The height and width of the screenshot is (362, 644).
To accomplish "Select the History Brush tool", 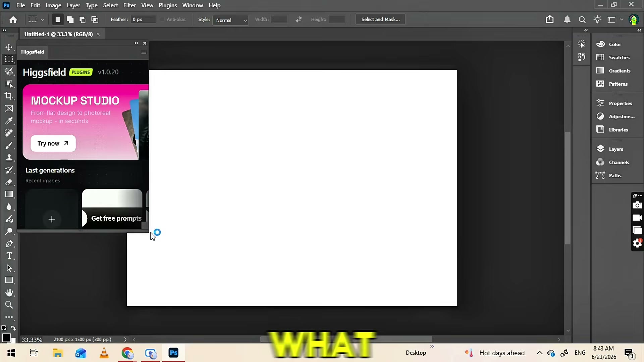I will [9, 170].
